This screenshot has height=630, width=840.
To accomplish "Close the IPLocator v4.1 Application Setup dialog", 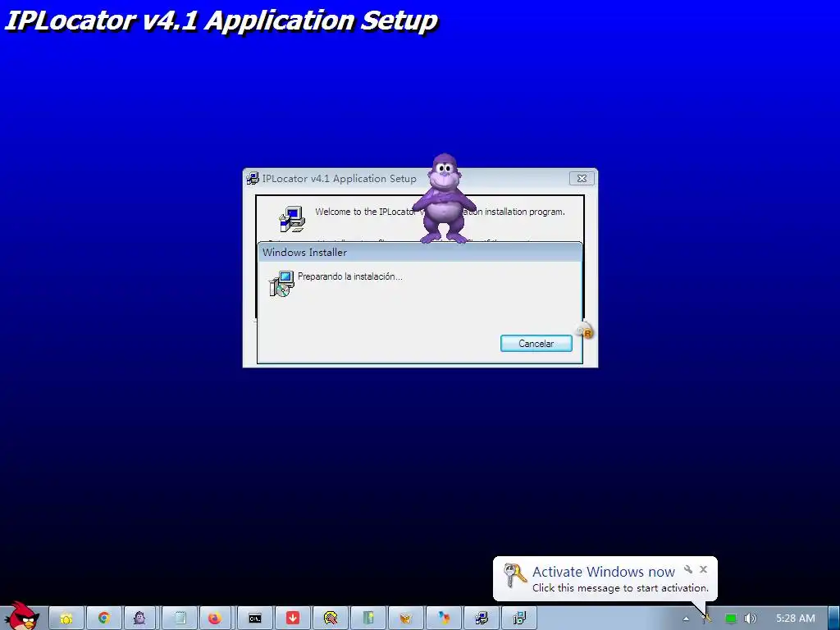I will [582, 178].
